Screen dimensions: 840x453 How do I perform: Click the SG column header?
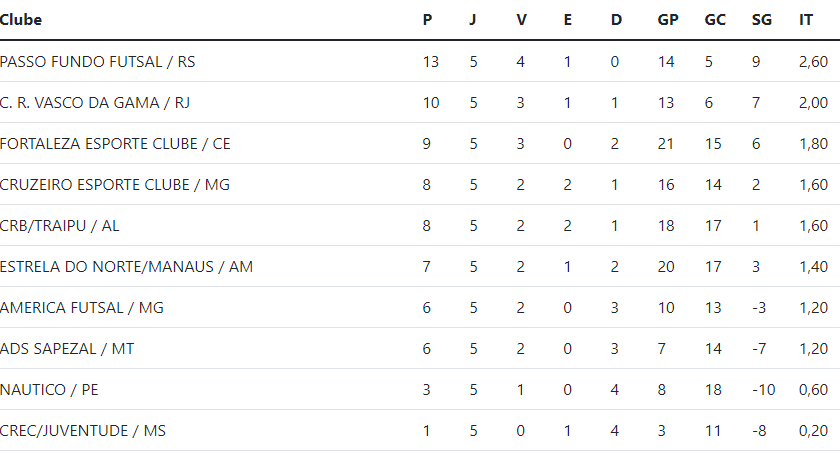coord(761,20)
